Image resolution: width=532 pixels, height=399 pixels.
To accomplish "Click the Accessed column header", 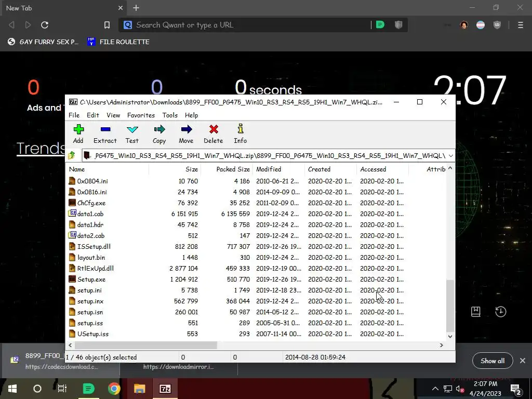I will pyautogui.click(x=383, y=169).
